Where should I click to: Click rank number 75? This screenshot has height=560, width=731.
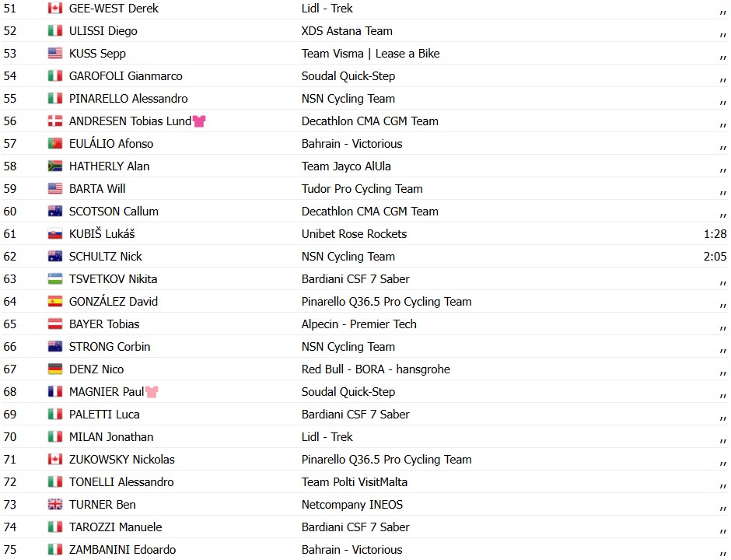tap(10, 550)
